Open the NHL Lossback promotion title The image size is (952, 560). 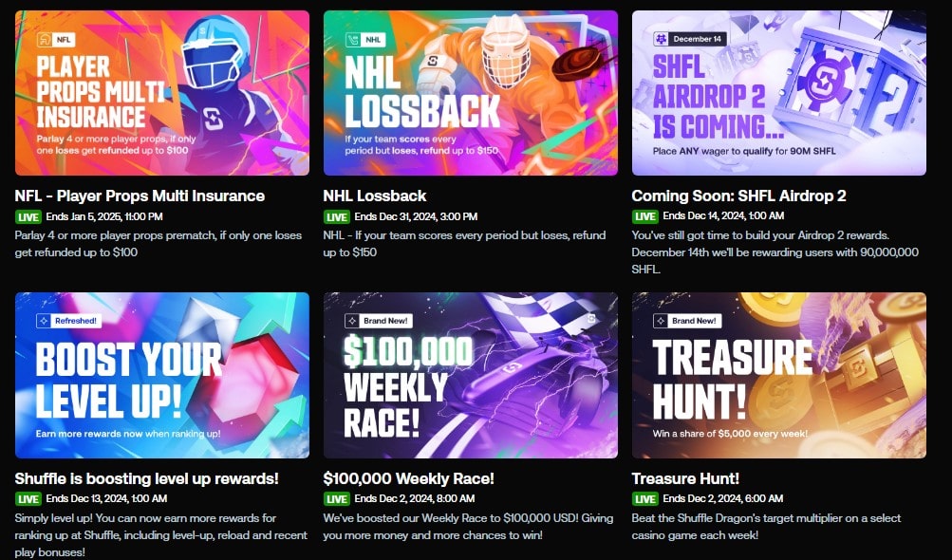(x=375, y=196)
